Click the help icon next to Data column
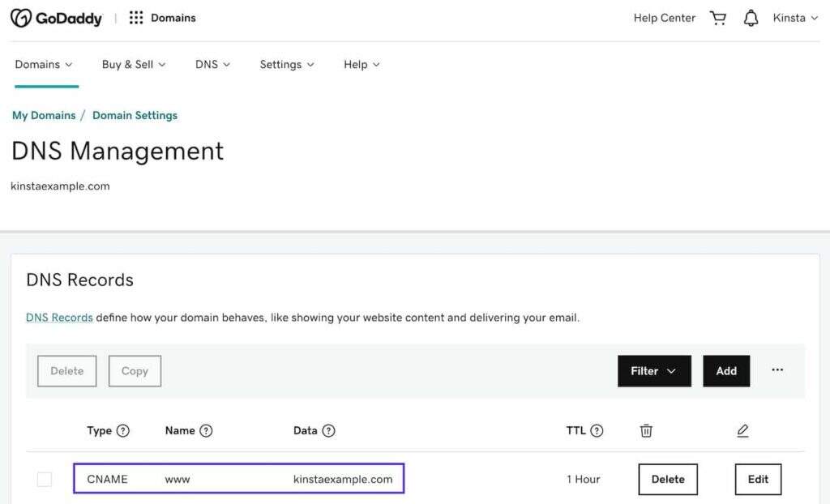Screen dimensions: 830x504 (328, 431)
